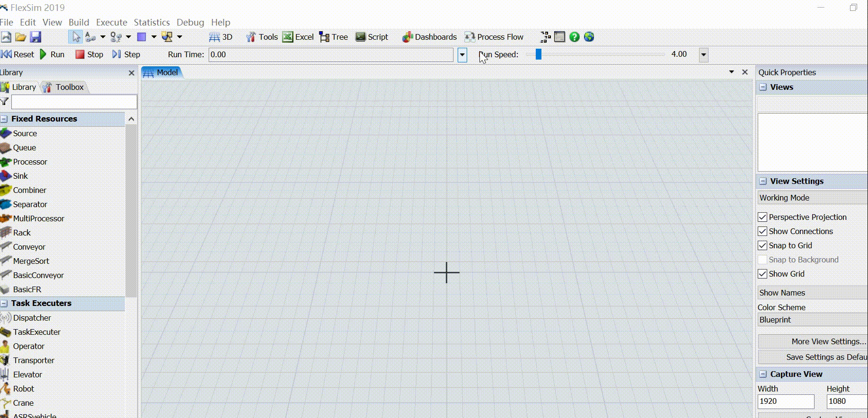Toggle the Perspective Projection checkbox
The width and height of the screenshot is (868, 418).
pos(762,217)
